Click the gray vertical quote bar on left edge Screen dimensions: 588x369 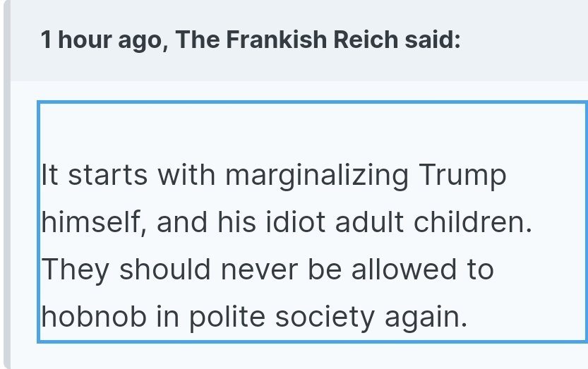7,185
